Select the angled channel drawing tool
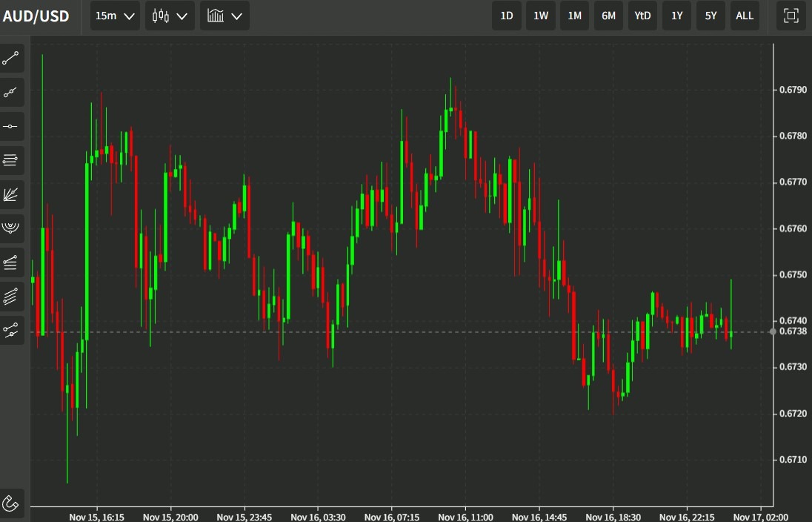The width and height of the screenshot is (812, 522). tap(11, 262)
